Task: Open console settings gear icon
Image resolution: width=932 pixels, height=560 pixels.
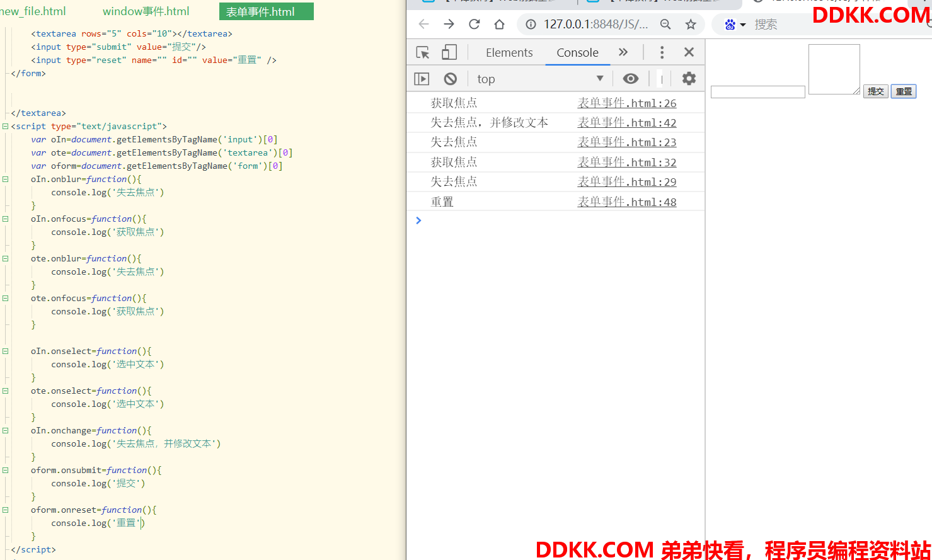Action: [x=689, y=79]
